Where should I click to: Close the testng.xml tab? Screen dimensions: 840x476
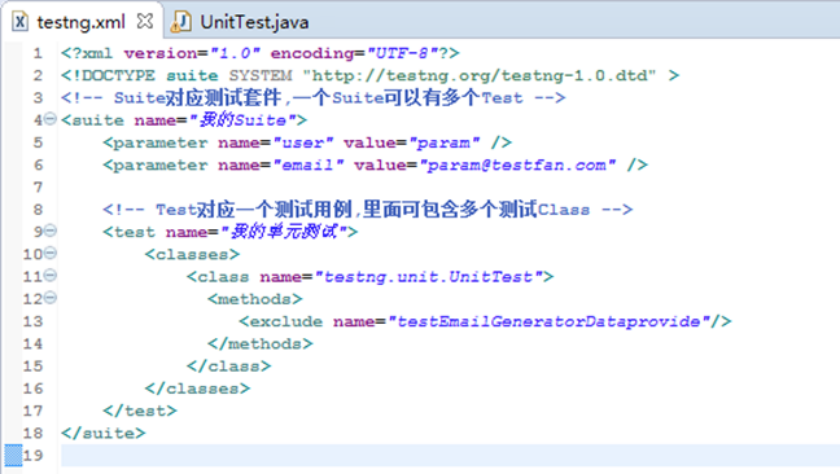pyautogui.click(x=145, y=21)
